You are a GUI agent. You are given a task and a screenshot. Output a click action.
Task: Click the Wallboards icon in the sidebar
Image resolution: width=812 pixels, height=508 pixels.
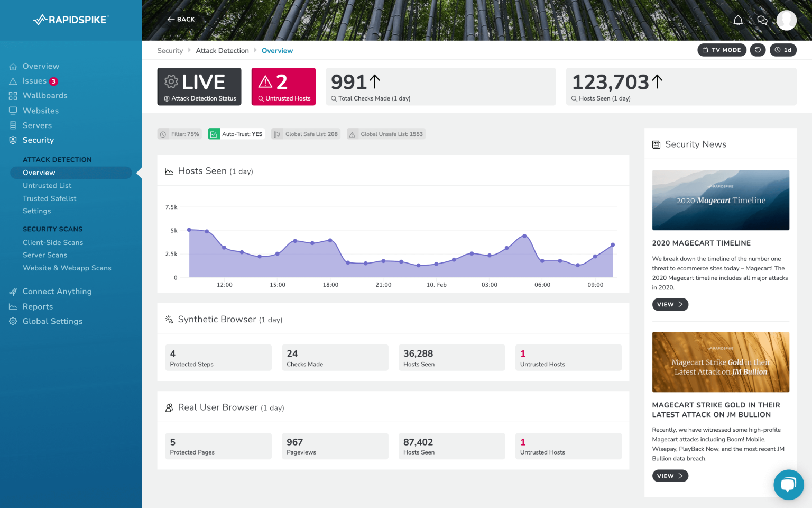click(x=13, y=95)
